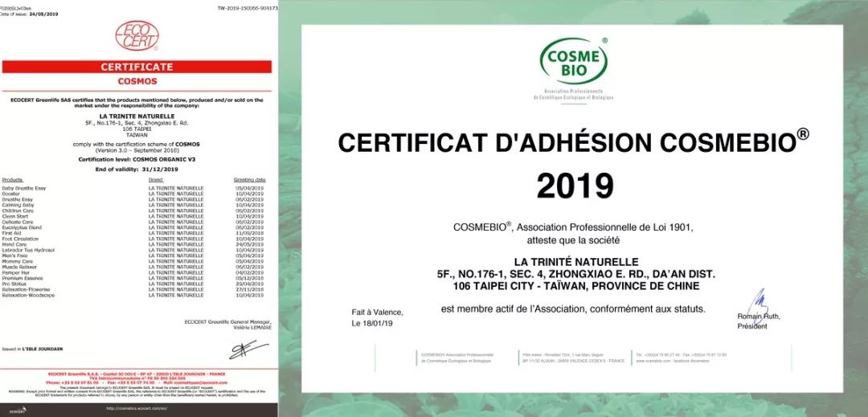Screen dimensions: 868x417
Task: Click the large 2019 year heading
Action: 575,186
